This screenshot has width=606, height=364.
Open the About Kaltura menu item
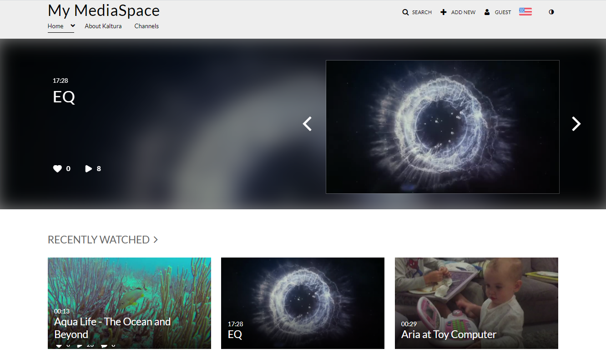point(103,26)
